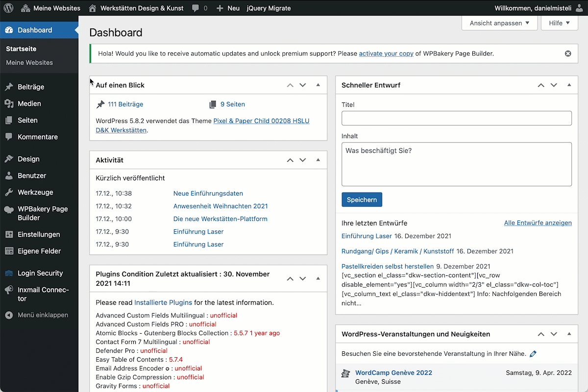Move WordPress-Veranstaltungen widget down
The height and width of the screenshot is (392, 588).
(554, 334)
